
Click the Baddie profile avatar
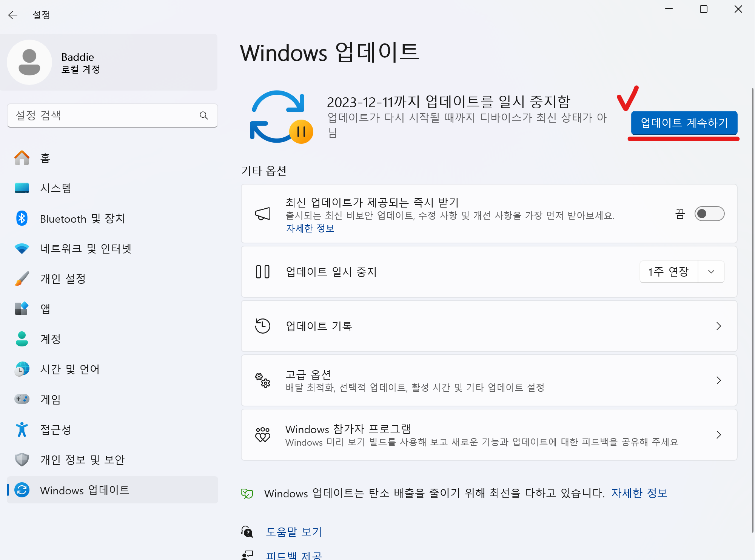(29, 62)
